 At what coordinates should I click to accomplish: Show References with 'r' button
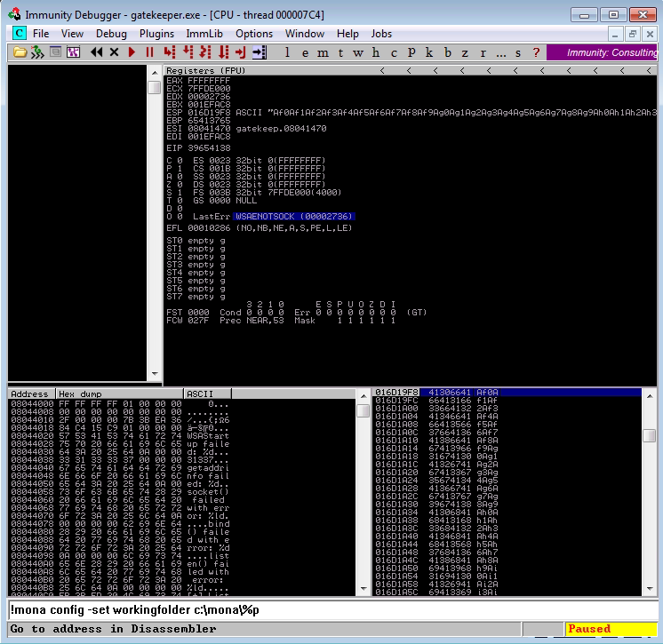click(x=483, y=52)
